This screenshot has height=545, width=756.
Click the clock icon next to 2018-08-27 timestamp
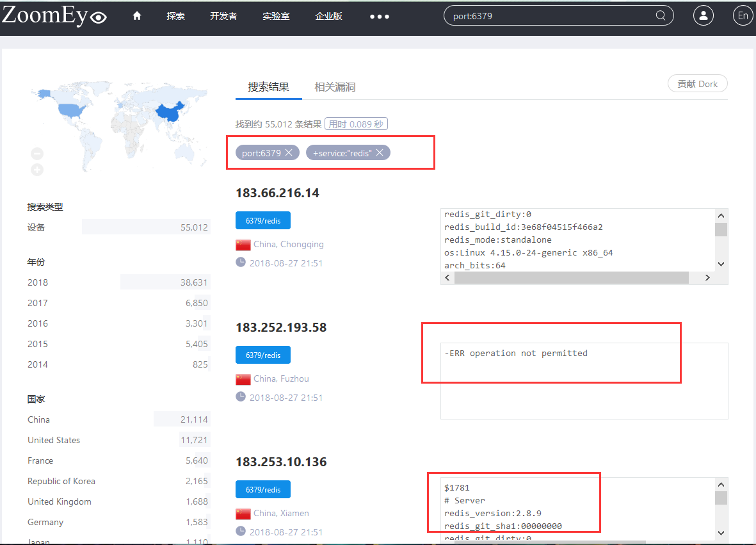241,262
